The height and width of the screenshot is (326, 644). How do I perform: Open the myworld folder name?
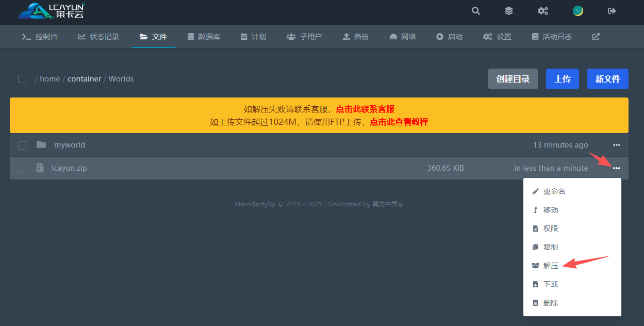coord(70,145)
